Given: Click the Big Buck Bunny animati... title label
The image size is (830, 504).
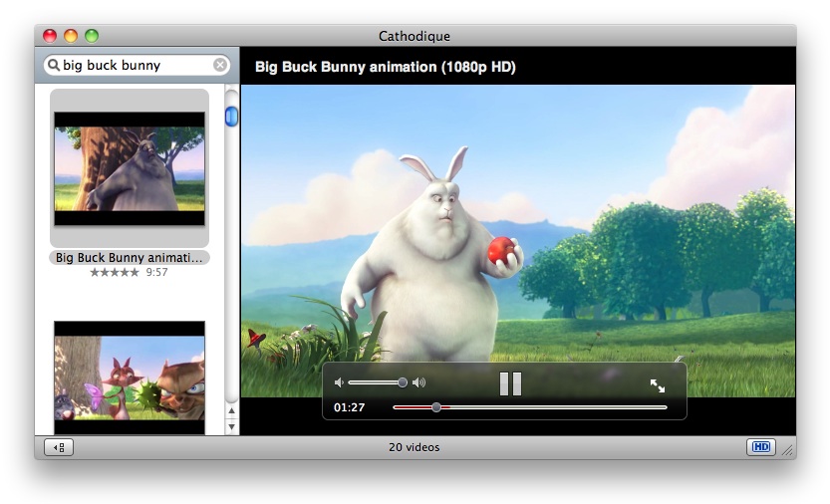Looking at the screenshot, I should pos(130,257).
